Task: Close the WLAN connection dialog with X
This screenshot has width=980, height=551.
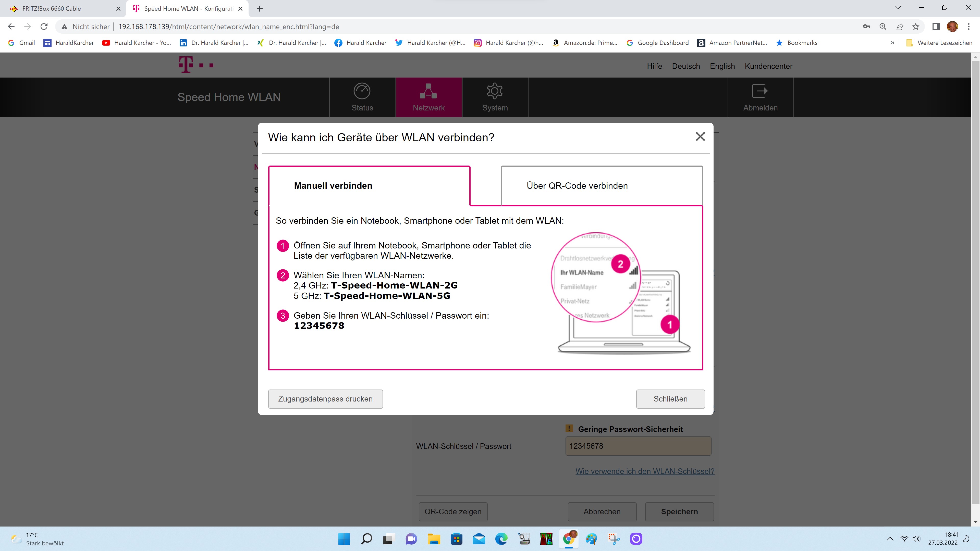Action: click(x=700, y=136)
